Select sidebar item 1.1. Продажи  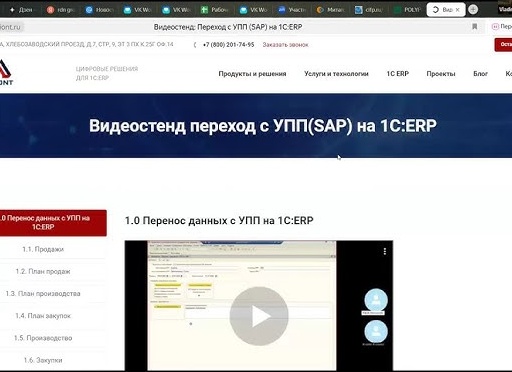coord(43,249)
